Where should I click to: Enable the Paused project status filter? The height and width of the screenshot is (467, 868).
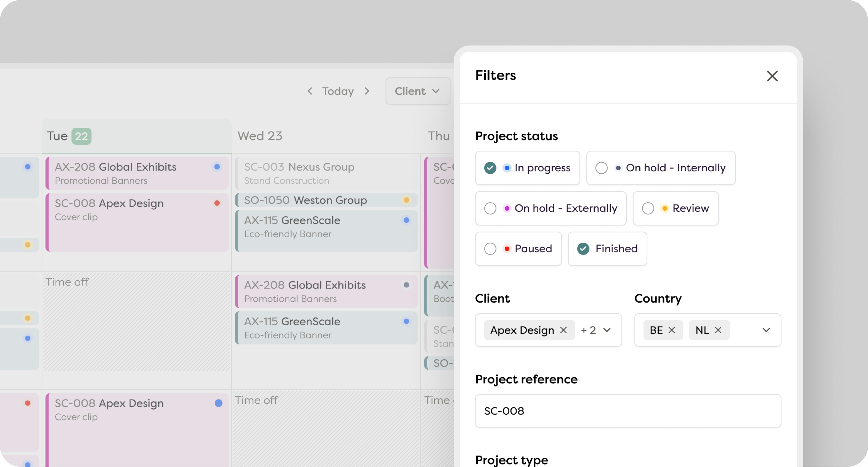490,249
